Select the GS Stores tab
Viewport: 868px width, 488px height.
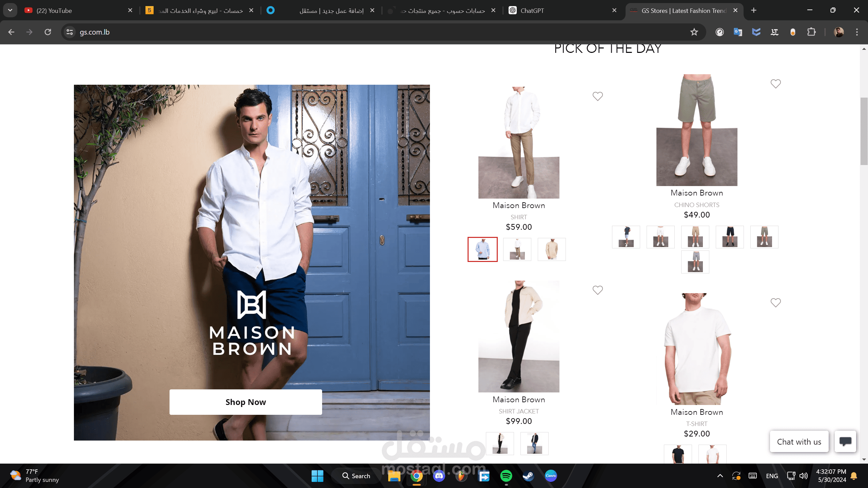(684, 11)
